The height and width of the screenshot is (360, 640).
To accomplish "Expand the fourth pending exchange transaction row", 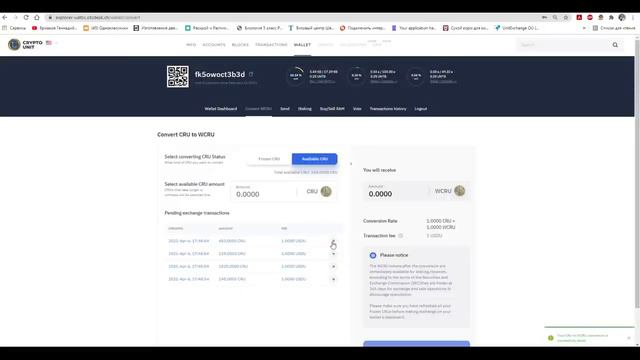I will (333, 279).
